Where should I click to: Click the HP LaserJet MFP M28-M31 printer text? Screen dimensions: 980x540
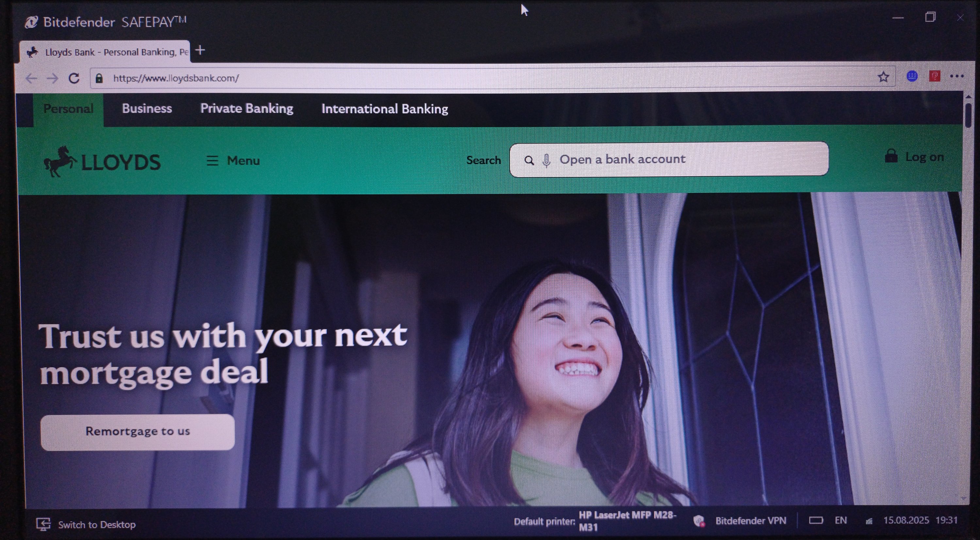coord(627,521)
